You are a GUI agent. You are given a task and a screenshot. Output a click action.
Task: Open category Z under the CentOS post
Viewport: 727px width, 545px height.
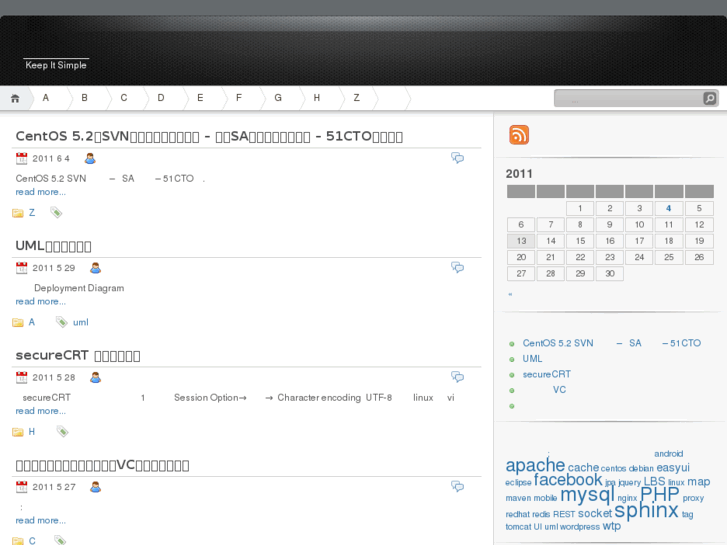(x=32, y=212)
